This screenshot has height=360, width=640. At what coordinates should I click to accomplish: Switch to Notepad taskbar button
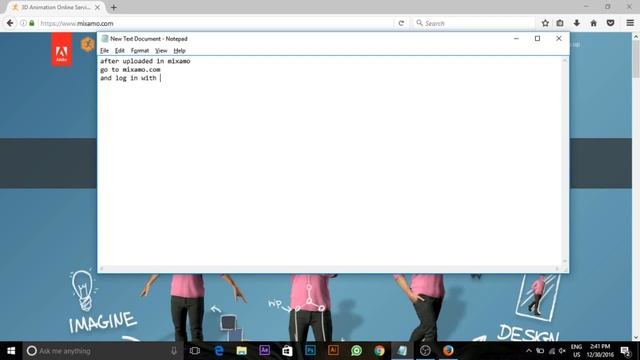coord(402,351)
